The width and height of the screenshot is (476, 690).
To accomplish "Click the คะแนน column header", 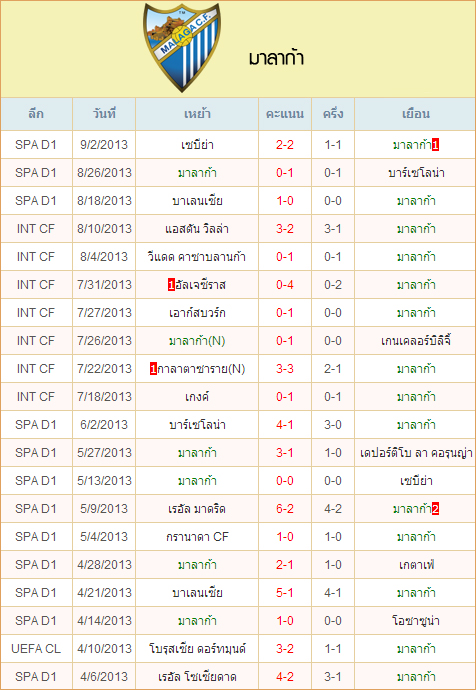I will (285, 114).
